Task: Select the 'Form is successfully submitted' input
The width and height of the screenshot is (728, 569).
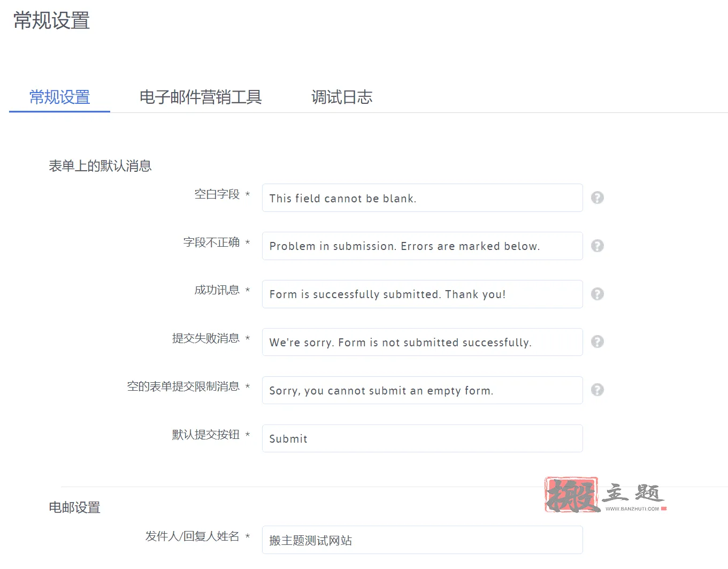Action: point(422,294)
